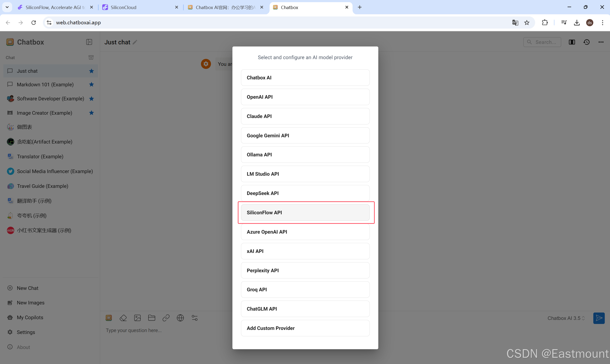Toggle star on Just chat
The width and height of the screenshot is (610, 364).
point(92,71)
